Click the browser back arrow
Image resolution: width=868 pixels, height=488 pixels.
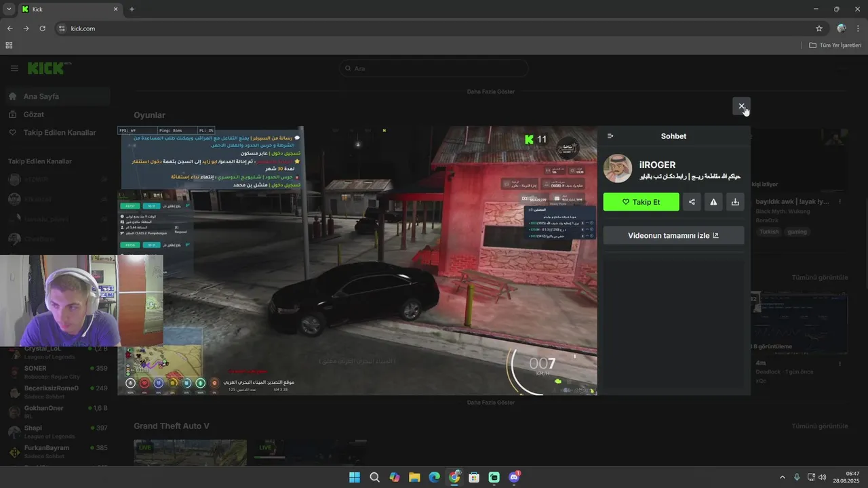click(x=9, y=28)
